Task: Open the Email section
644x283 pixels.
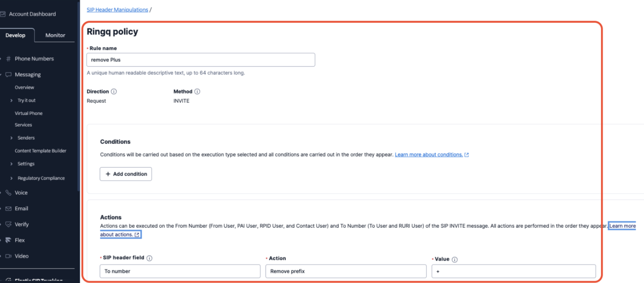Action: click(22, 208)
